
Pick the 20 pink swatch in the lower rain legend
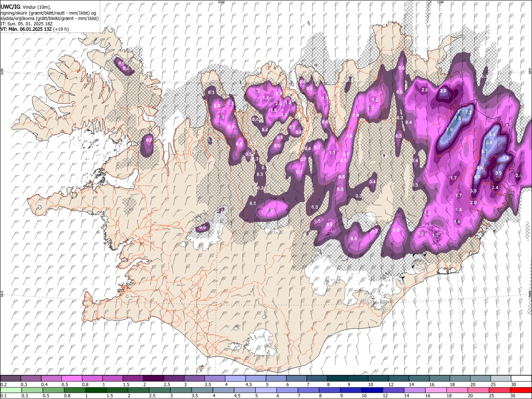(478, 390)
